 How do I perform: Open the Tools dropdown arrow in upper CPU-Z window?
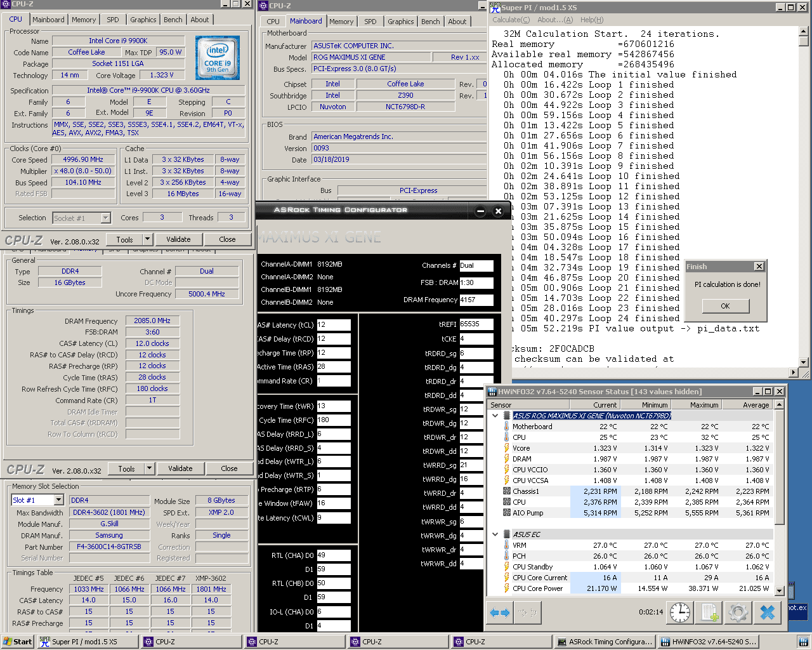148,239
